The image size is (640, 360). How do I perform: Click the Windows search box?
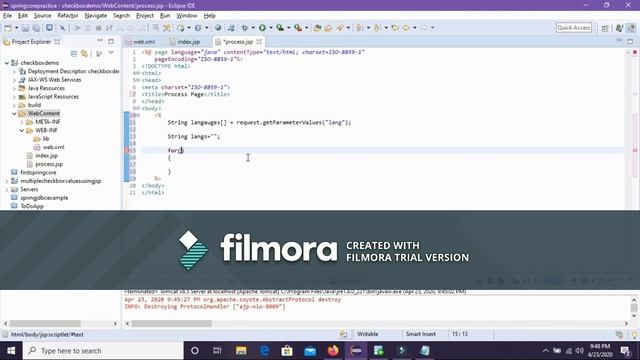[x=103, y=351]
